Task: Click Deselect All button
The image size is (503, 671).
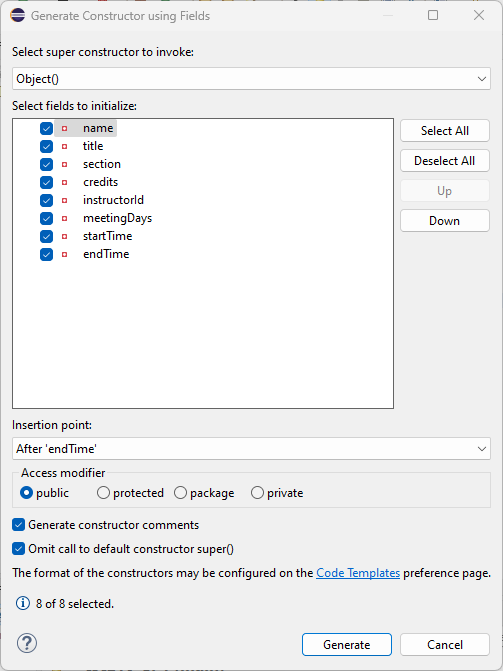Action: pyautogui.click(x=445, y=160)
